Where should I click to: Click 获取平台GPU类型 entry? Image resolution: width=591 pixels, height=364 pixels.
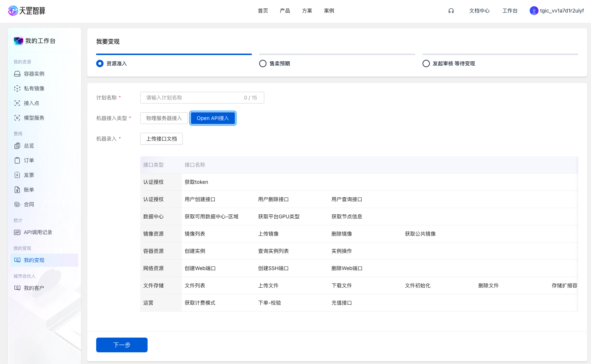click(x=279, y=216)
